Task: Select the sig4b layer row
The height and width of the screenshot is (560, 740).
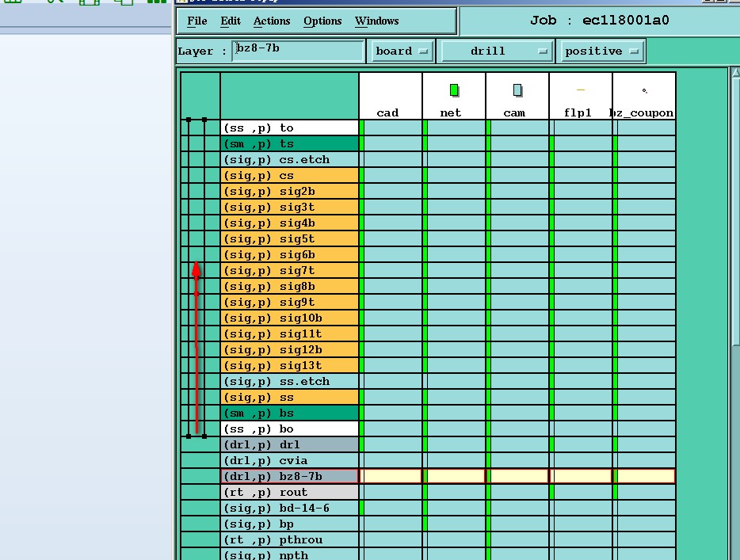Action: coord(289,223)
